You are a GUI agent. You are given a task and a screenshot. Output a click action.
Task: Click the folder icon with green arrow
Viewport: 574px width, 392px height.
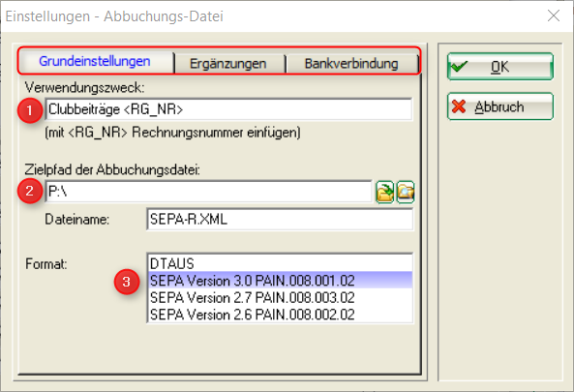[x=384, y=192]
